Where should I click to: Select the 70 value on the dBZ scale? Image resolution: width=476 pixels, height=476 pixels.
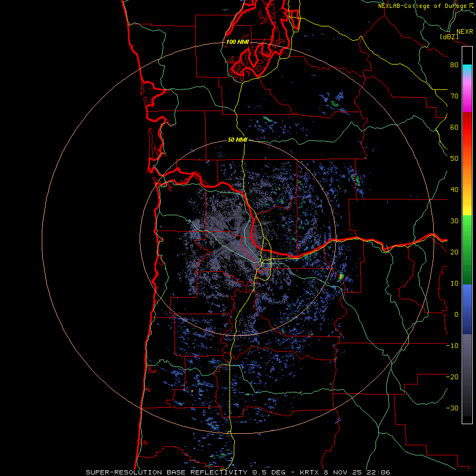pyautogui.click(x=454, y=96)
